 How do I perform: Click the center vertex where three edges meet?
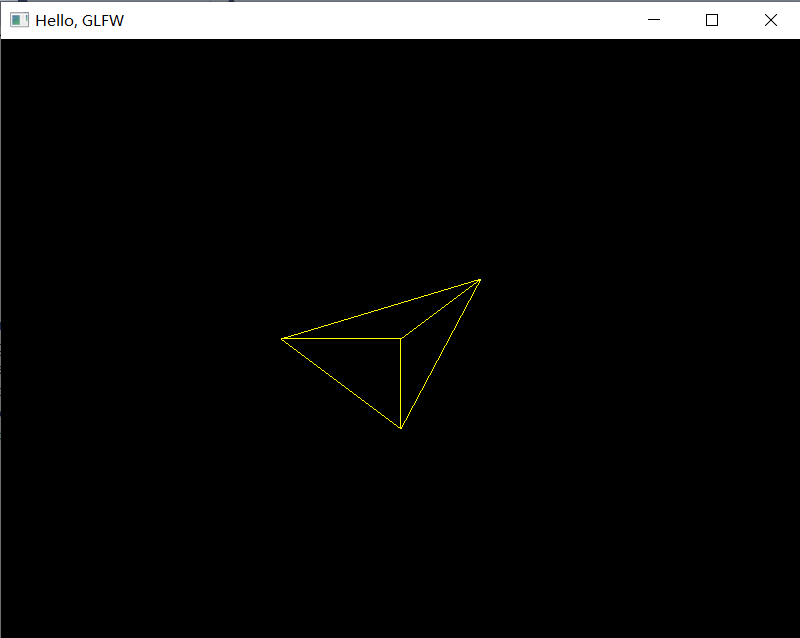point(402,338)
